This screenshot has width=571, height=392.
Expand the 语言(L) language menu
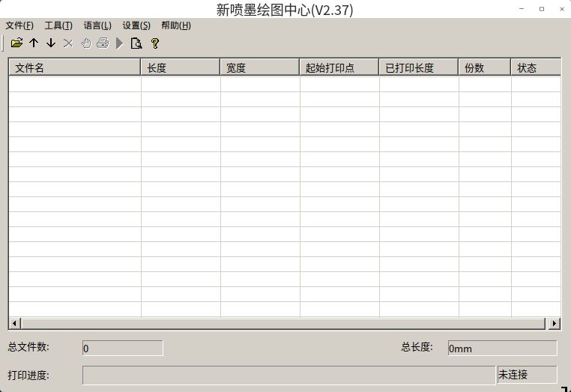tap(97, 25)
